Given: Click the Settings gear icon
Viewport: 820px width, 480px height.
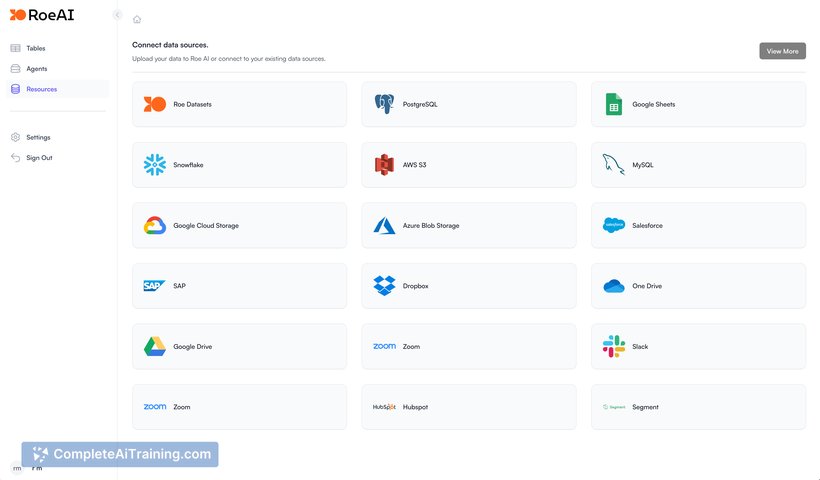Looking at the screenshot, I should [x=16, y=137].
